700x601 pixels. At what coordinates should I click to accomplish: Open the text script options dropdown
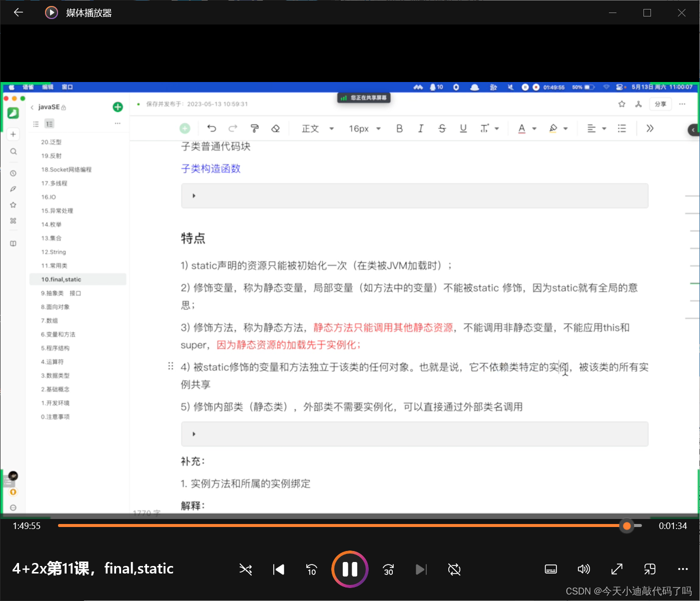(489, 128)
